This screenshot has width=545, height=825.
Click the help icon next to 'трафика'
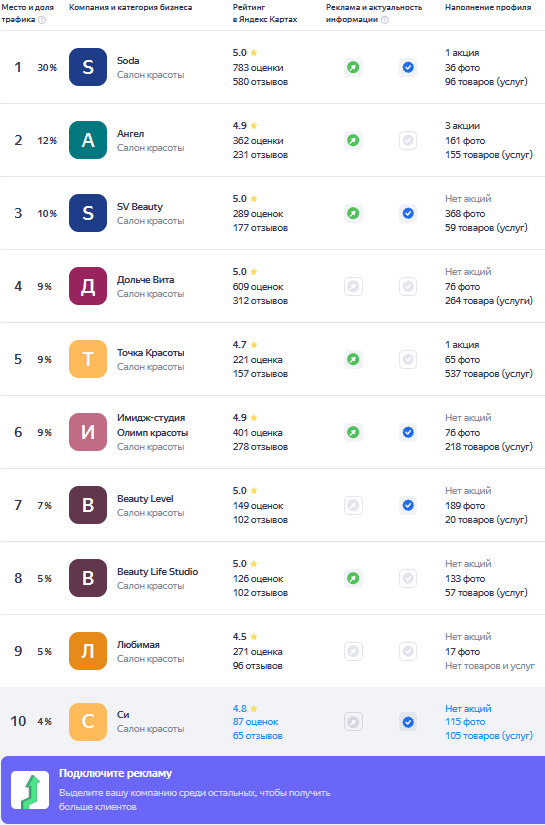(42, 20)
